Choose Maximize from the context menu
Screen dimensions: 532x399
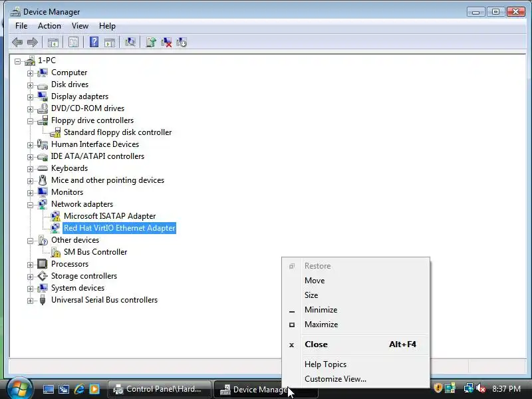pos(356,325)
